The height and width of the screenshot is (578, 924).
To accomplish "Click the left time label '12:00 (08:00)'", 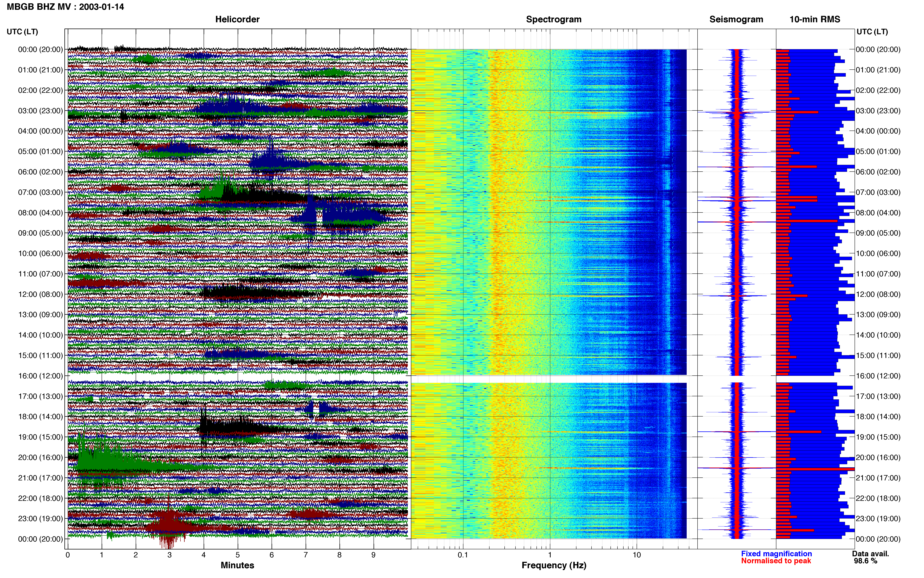I will tap(41, 294).
